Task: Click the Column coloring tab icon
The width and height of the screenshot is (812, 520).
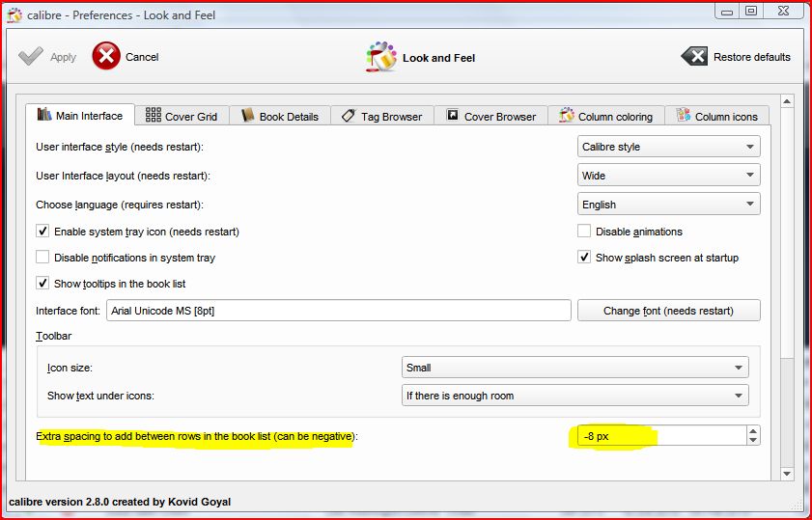Action: (567, 115)
